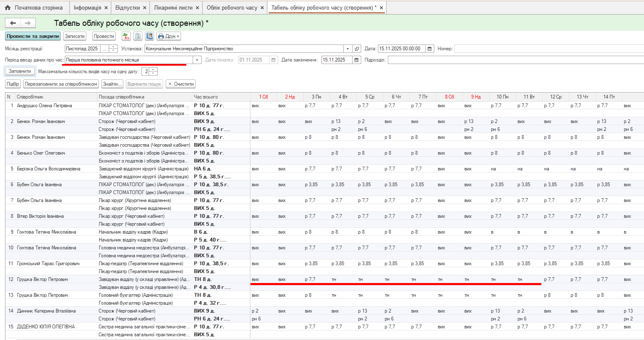
Task: Click the employee notebook icon in toolbar
Action: (x=149, y=36)
